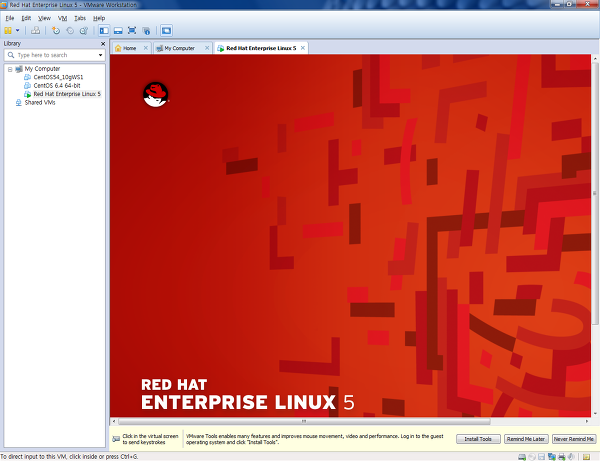
Task: Enter full screen mode icon
Action: pos(132,31)
